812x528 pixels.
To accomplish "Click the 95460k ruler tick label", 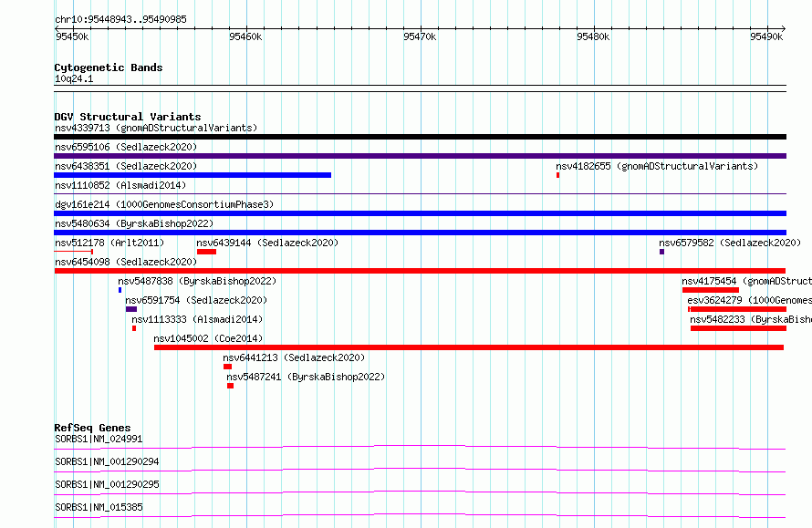I will 245,36.
